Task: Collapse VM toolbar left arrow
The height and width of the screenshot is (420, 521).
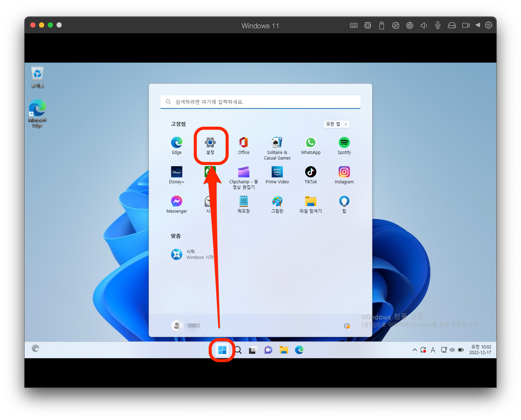Action: [x=478, y=25]
